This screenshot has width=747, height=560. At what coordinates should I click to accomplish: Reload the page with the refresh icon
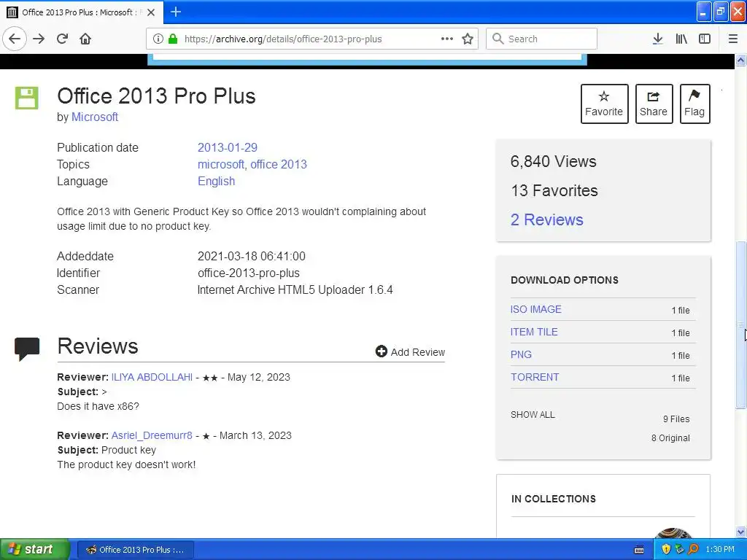(63, 39)
